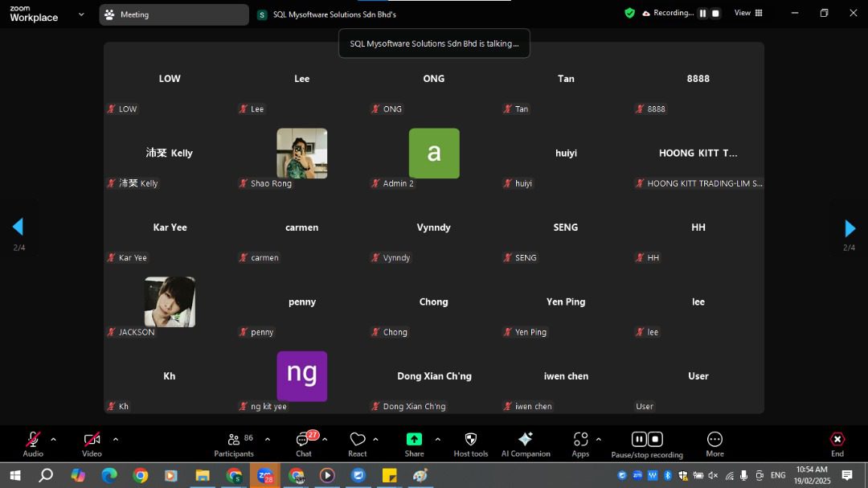Turn on camera with Video button
This screenshot has width=868, height=488.
tap(92, 442)
